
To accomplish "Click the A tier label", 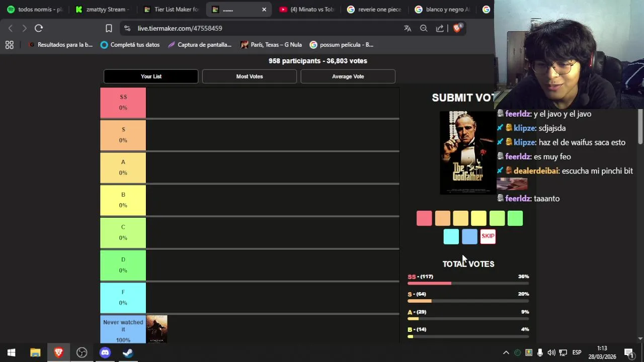I will [x=123, y=167].
